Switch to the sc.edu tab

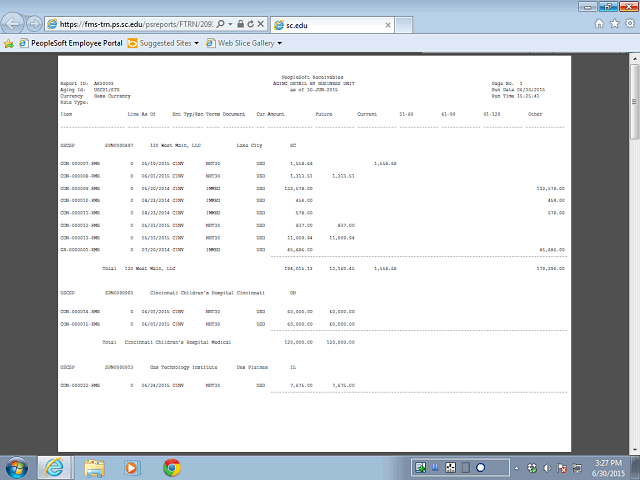coord(331,25)
